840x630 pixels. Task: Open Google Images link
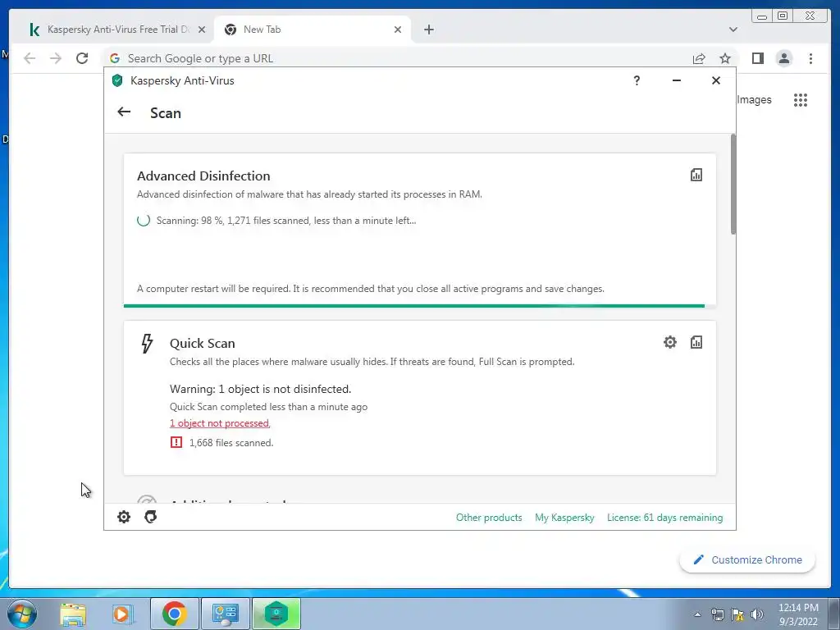click(x=754, y=99)
